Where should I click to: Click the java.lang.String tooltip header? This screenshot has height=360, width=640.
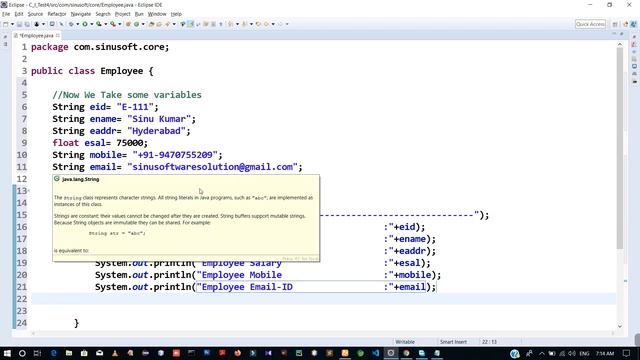[x=80, y=179]
